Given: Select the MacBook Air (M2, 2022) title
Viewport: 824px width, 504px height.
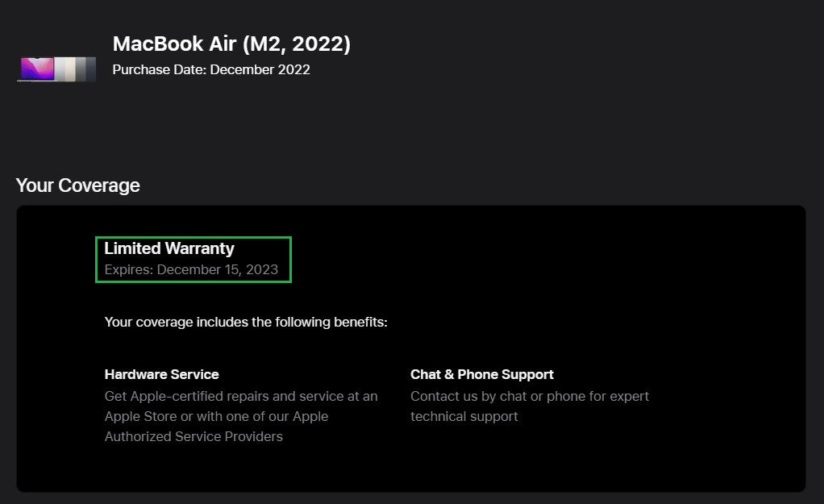Looking at the screenshot, I should [x=231, y=44].
